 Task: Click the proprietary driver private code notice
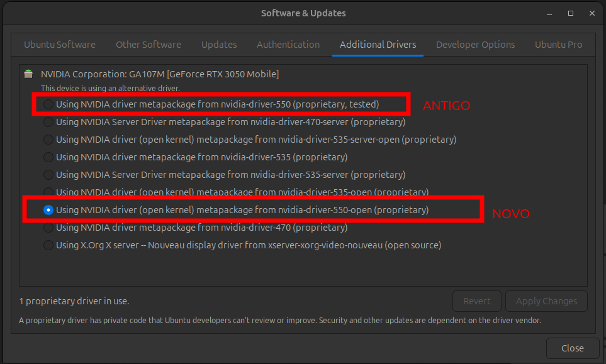[280, 321]
